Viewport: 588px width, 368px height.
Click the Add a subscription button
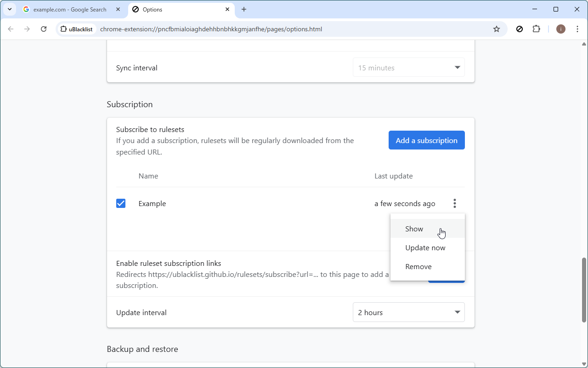pos(426,140)
